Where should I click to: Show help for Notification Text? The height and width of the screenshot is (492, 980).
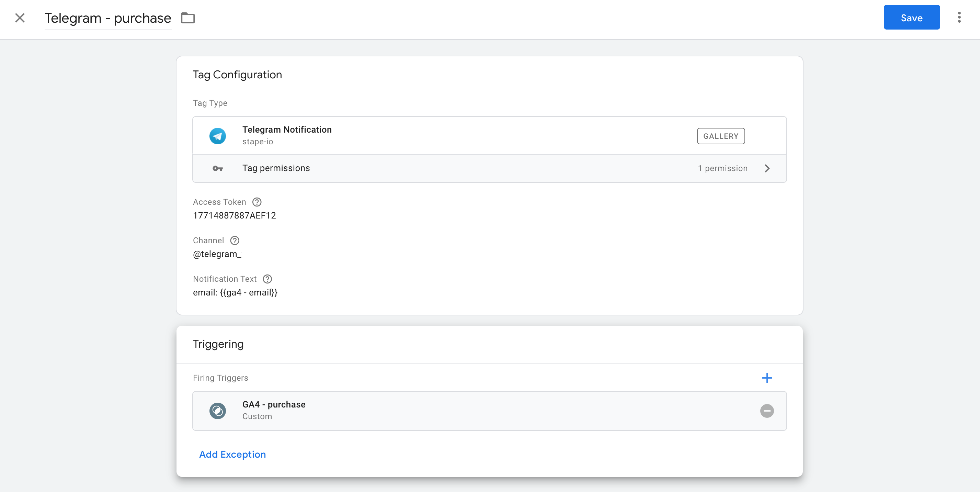coord(267,279)
